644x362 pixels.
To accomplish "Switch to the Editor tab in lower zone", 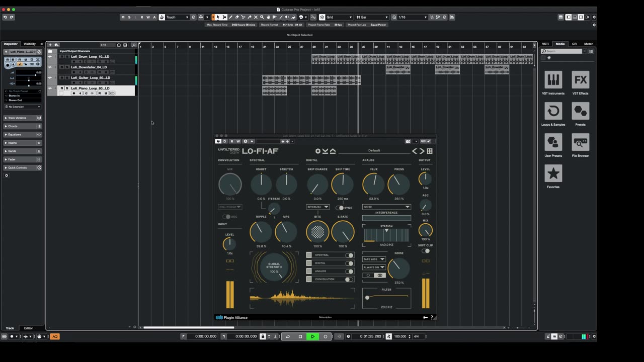I will [x=29, y=328].
